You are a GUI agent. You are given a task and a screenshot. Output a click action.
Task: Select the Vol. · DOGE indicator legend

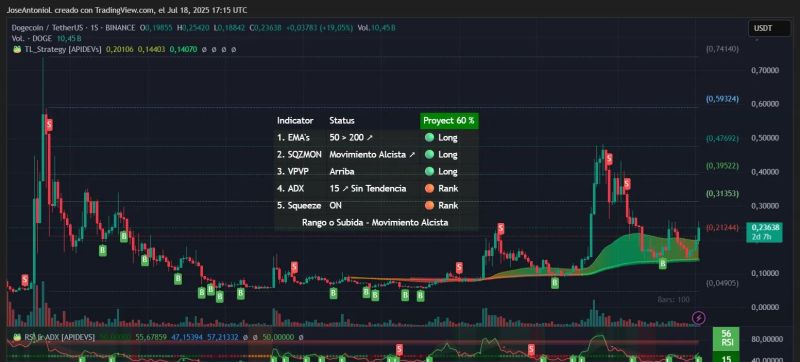coord(32,38)
